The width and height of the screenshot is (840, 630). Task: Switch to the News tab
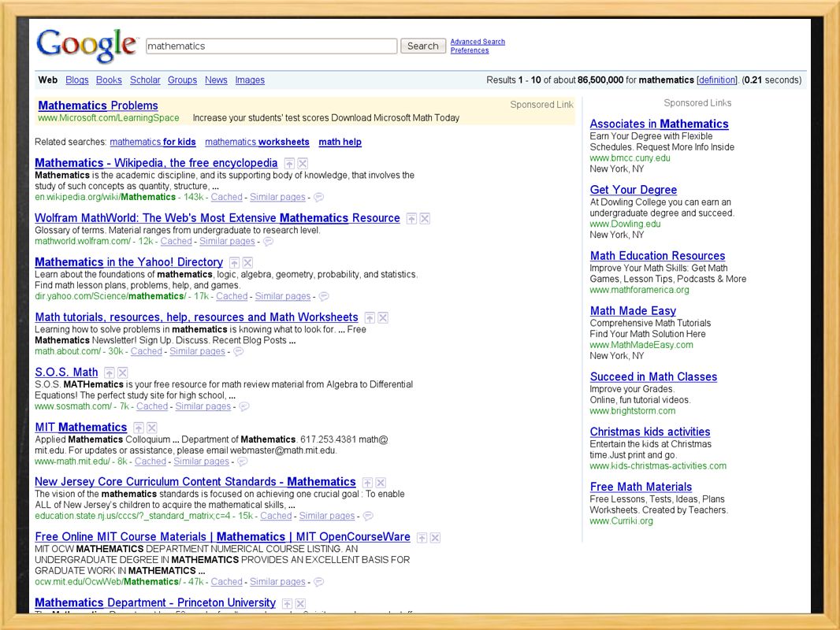point(216,80)
